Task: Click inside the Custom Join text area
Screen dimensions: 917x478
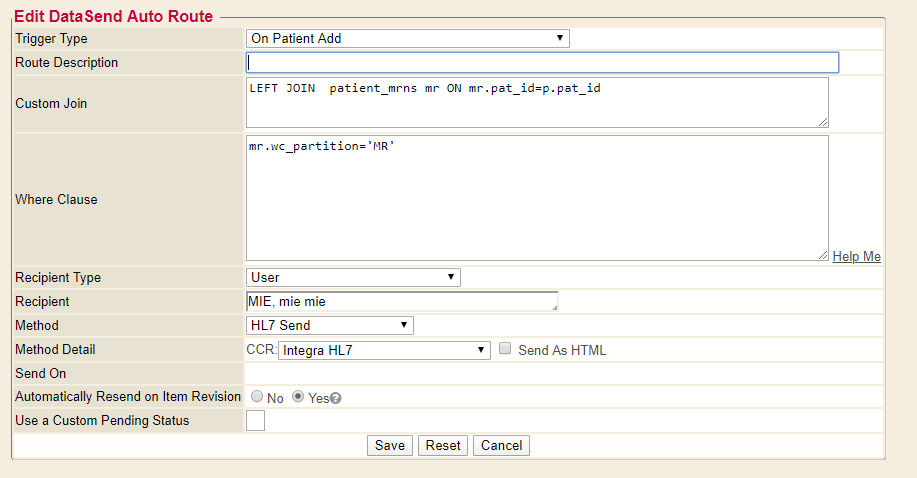Action: point(537,103)
